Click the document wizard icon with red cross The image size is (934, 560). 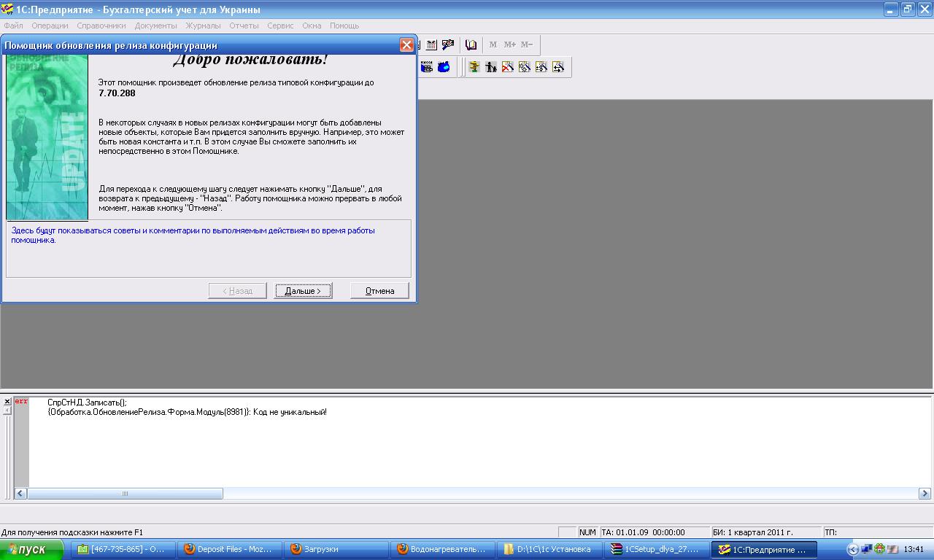point(508,67)
